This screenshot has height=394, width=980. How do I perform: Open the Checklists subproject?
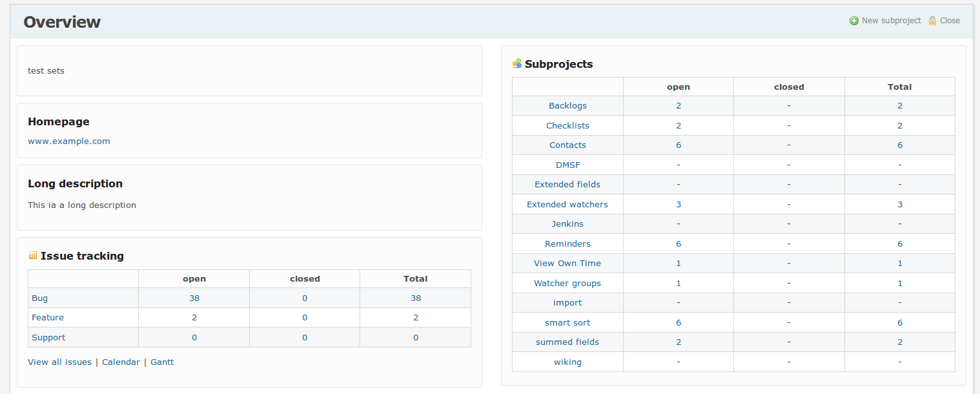[567, 125]
